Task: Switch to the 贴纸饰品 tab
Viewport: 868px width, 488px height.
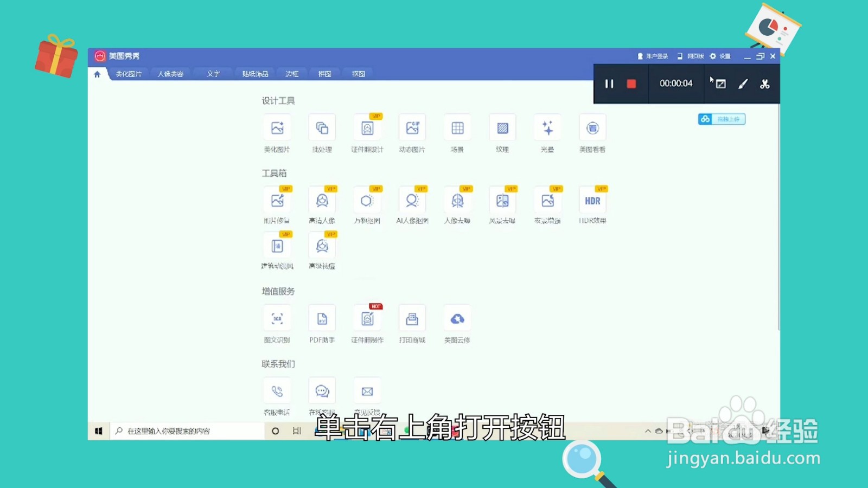Action: [255, 74]
